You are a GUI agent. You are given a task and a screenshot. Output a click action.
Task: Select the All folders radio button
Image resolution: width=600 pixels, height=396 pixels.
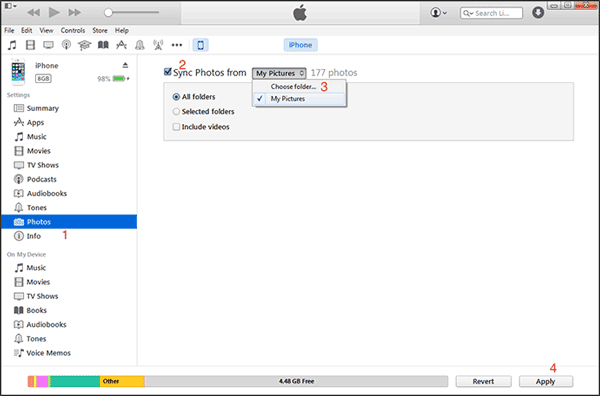[x=176, y=97]
